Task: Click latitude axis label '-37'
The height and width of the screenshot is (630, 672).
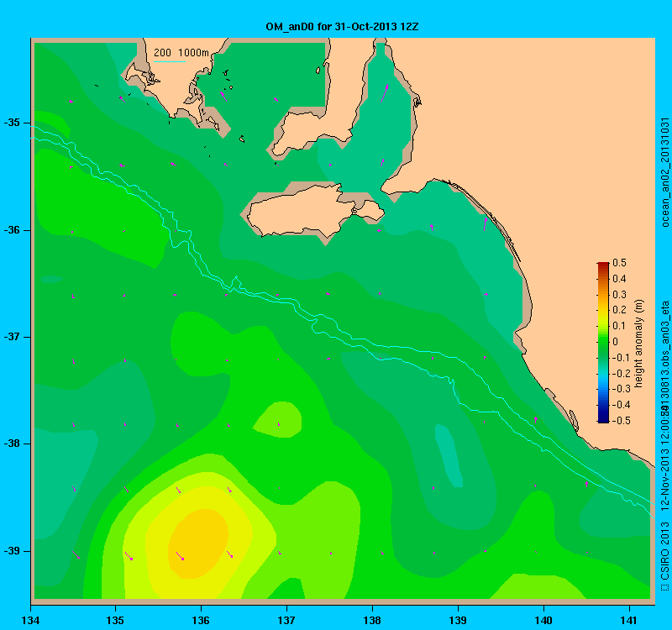Action: click(x=12, y=337)
